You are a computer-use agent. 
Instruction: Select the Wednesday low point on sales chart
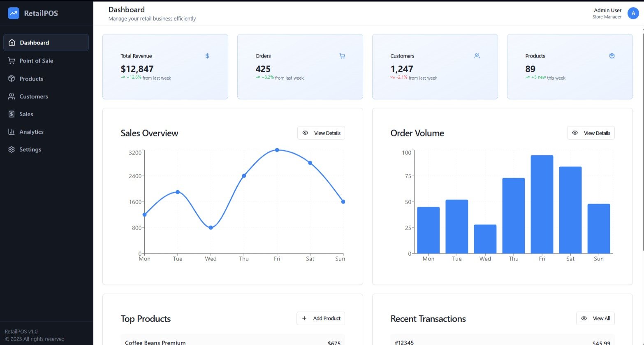[x=211, y=228]
